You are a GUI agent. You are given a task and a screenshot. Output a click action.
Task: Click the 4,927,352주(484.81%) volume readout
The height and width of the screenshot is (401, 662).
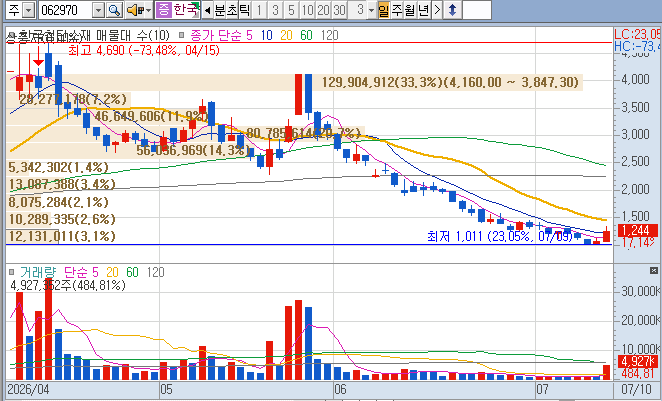[x=68, y=285]
